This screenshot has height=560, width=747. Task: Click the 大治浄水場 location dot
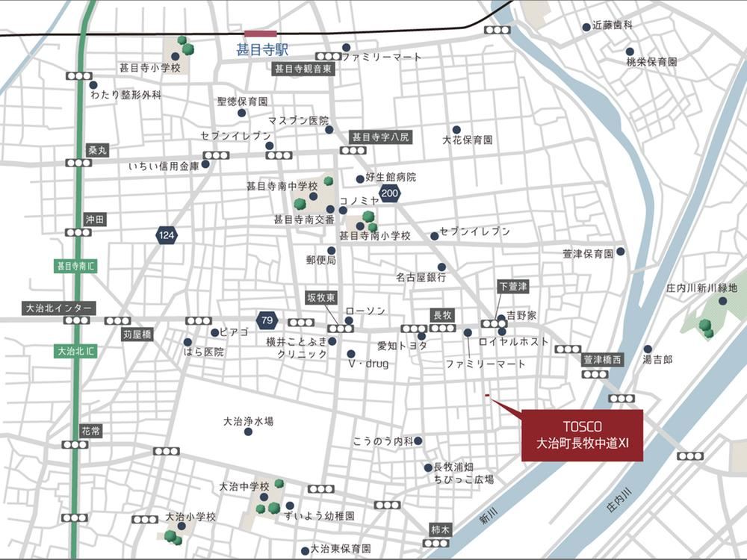click(x=248, y=432)
